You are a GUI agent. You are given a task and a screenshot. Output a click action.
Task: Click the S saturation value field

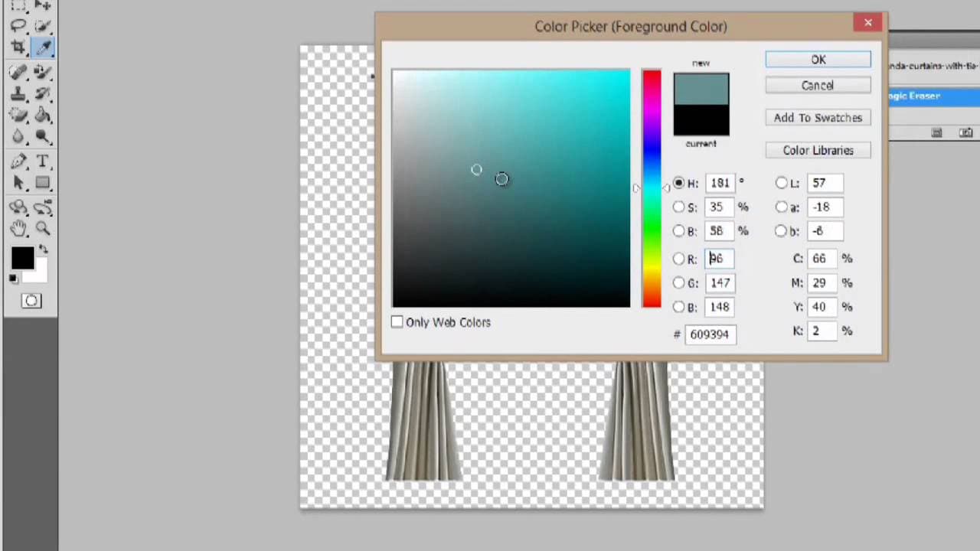point(720,207)
